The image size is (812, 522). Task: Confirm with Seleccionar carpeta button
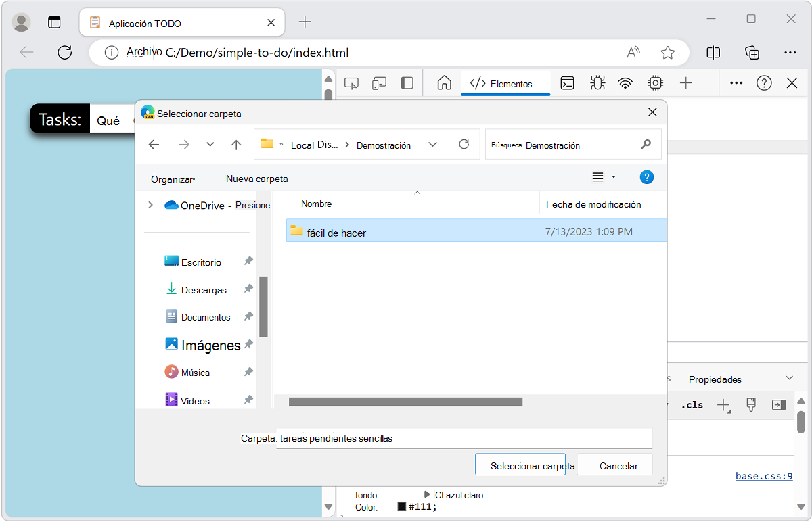tap(520, 465)
